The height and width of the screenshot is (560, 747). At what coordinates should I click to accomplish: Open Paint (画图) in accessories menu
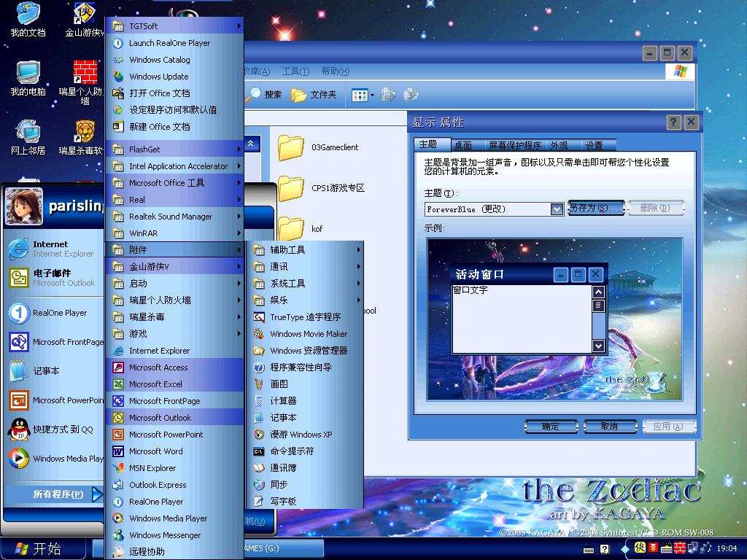click(x=305, y=384)
